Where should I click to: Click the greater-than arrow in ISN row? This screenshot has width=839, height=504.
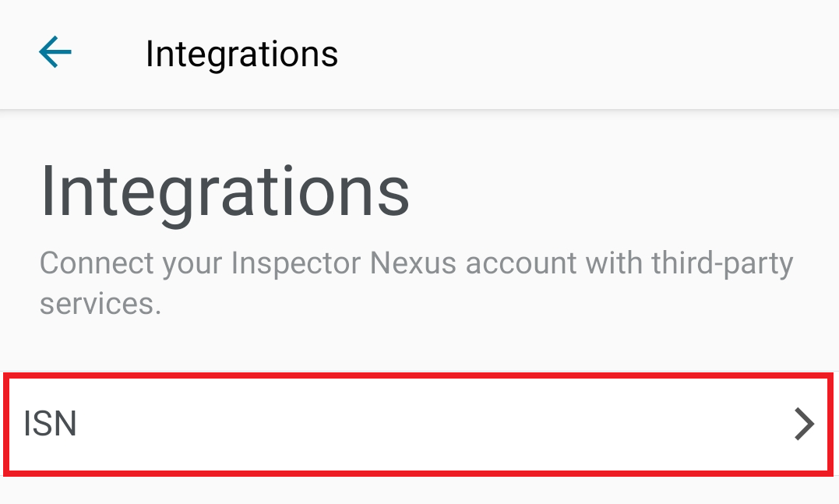pos(804,425)
